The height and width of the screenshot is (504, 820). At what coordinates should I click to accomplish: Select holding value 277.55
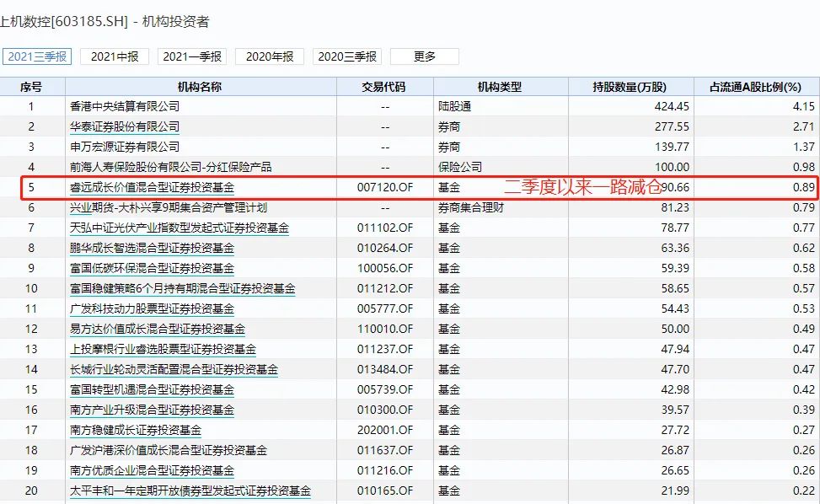tap(672, 126)
